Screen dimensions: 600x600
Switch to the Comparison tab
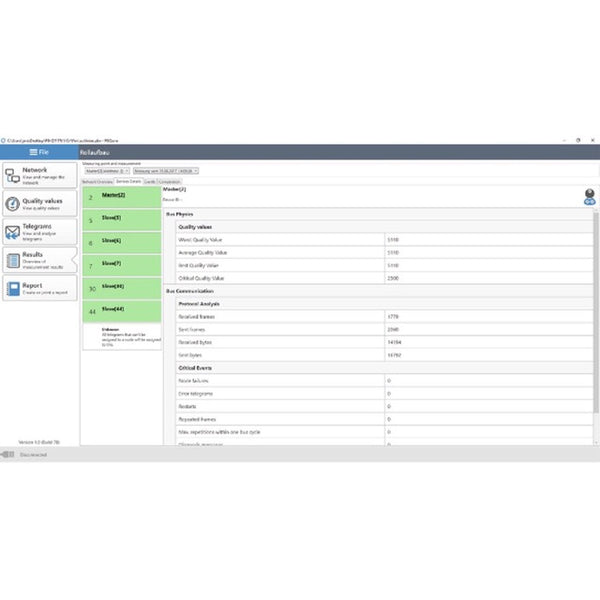[169, 182]
